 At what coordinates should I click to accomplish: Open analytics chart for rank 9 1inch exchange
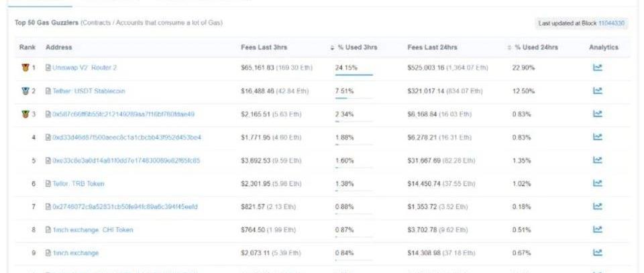click(x=598, y=253)
